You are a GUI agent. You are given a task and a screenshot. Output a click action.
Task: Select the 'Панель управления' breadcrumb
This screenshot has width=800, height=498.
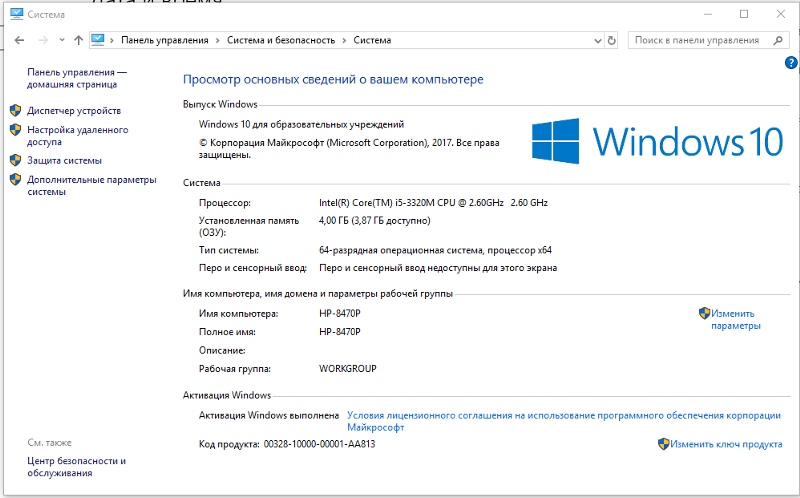(x=165, y=40)
